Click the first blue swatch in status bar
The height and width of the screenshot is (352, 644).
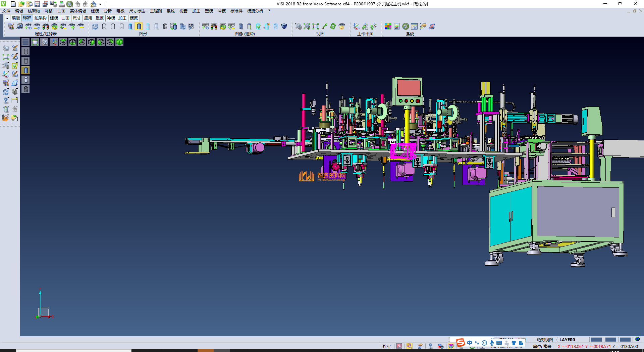tap(596, 340)
